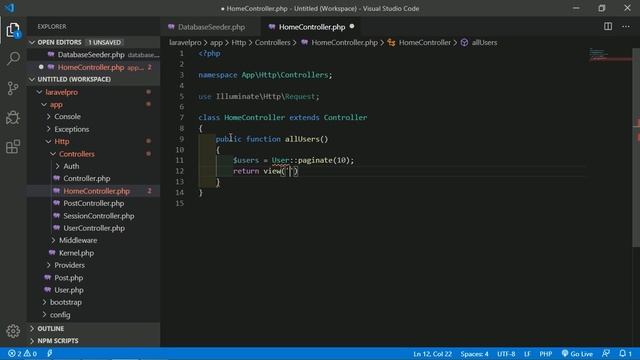Click the Controllers breadcrumb segment
The width and height of the screenshot is (640, 360).
click(273, 42)
